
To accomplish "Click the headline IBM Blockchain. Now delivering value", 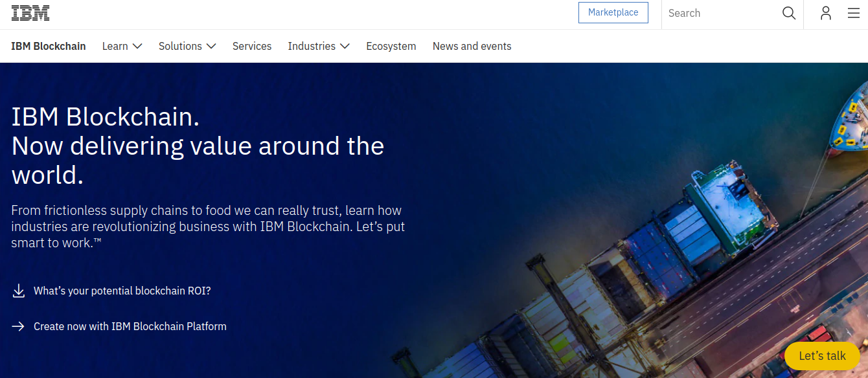I will tap(198, 146).
